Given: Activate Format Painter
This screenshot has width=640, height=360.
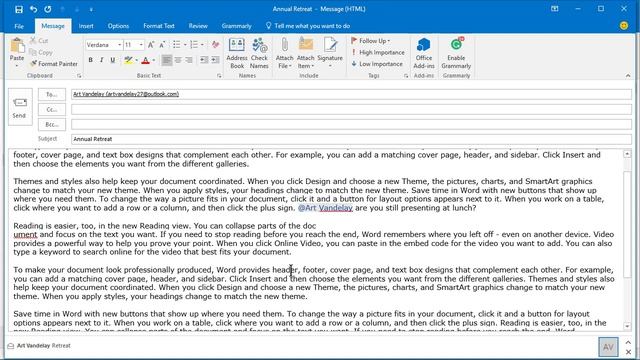Looking at the screenshot, I should 54,64.
